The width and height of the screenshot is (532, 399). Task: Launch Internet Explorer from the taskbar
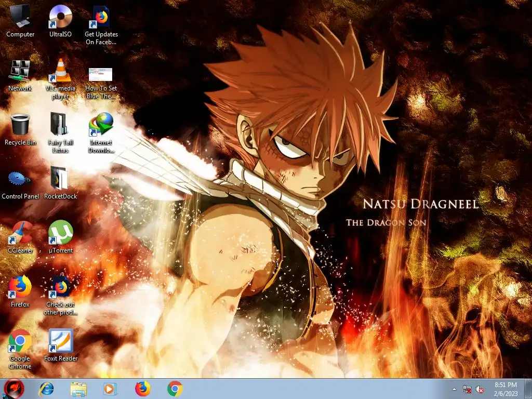tap(46, 389)
